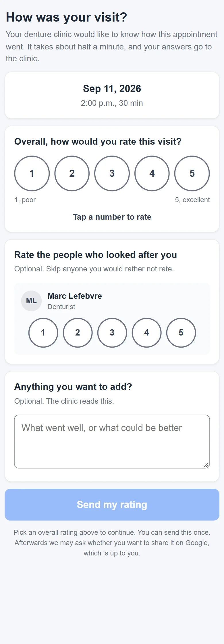This screenshot has width=224, height=644.
Task: Give Marc Lefebvre a rating of 3
Action: pos(112,333)
